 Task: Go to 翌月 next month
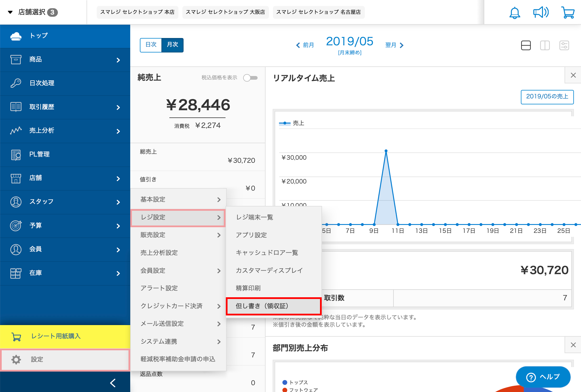(394, 45)
